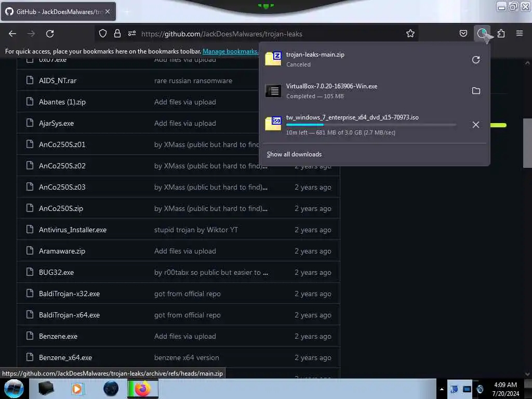This screenshot has width=532, height=399.
Task: Save page to Pocket icon
Action: (x=463, y=33)
